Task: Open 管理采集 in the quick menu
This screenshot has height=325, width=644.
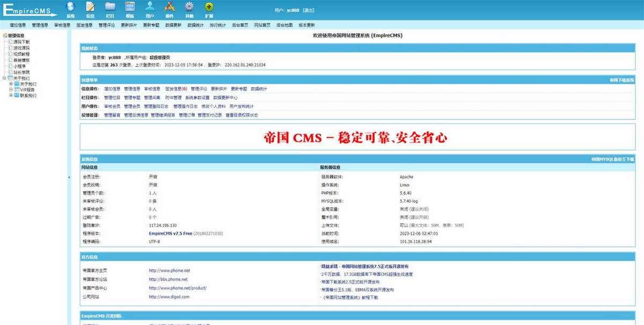Action: click(x=152, y=98)
